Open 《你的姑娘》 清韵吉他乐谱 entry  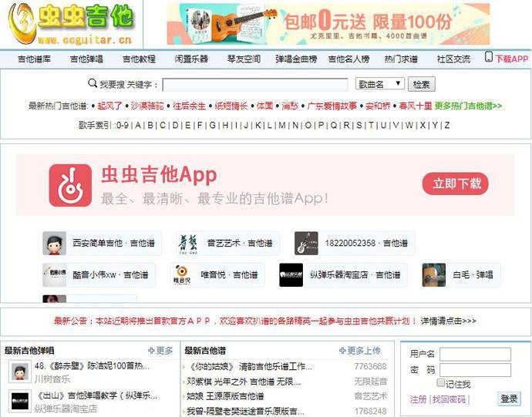click(x=250, y=367)
